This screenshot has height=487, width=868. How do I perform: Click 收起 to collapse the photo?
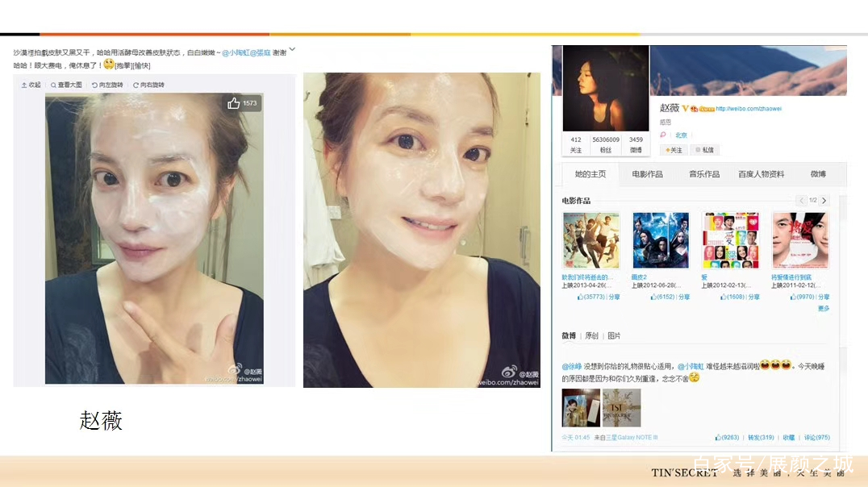[x=31, y=85]
